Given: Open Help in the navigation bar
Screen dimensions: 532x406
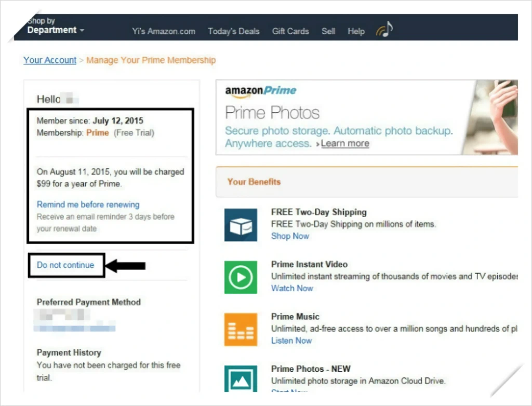Looking at the screenshot, I should (x=356, y=31).
